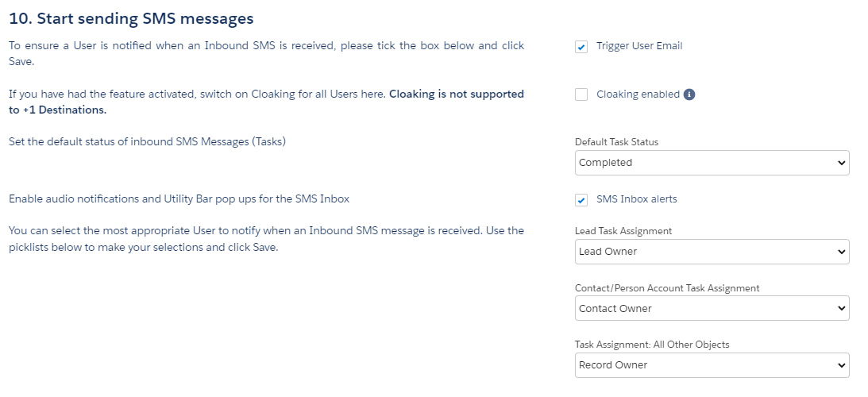Open the Record Owner dropdown for All Other Objects
The image size is (868, 397).
coord(712,365)
